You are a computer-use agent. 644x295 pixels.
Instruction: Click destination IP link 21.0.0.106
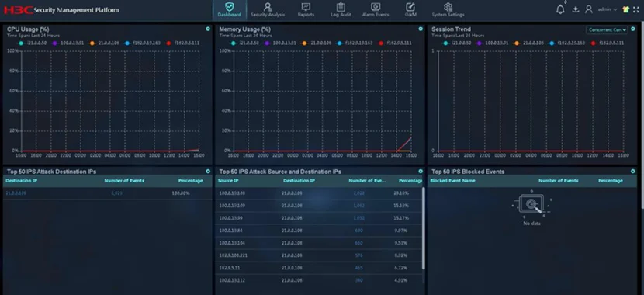point(16,193)
